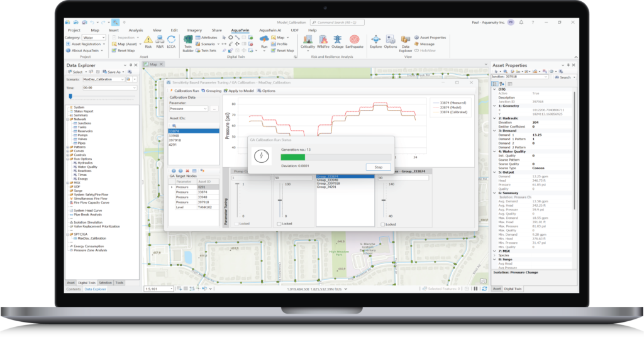Open the Attributes tool
This screenshot has height=342, width=644.
(206, 37)
